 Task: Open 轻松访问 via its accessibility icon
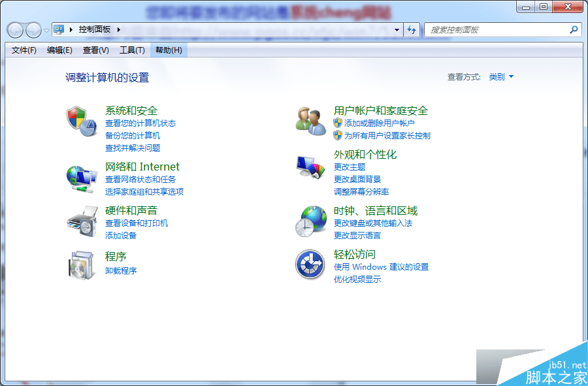click(309, 264)
